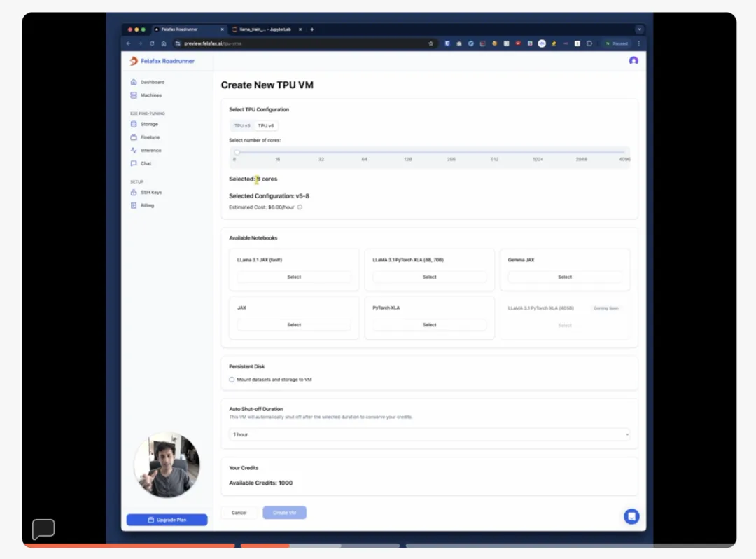This screenshot has width=756, height=559.
Task: Open the Dashboard sidebar item
Action: (148, 82)
